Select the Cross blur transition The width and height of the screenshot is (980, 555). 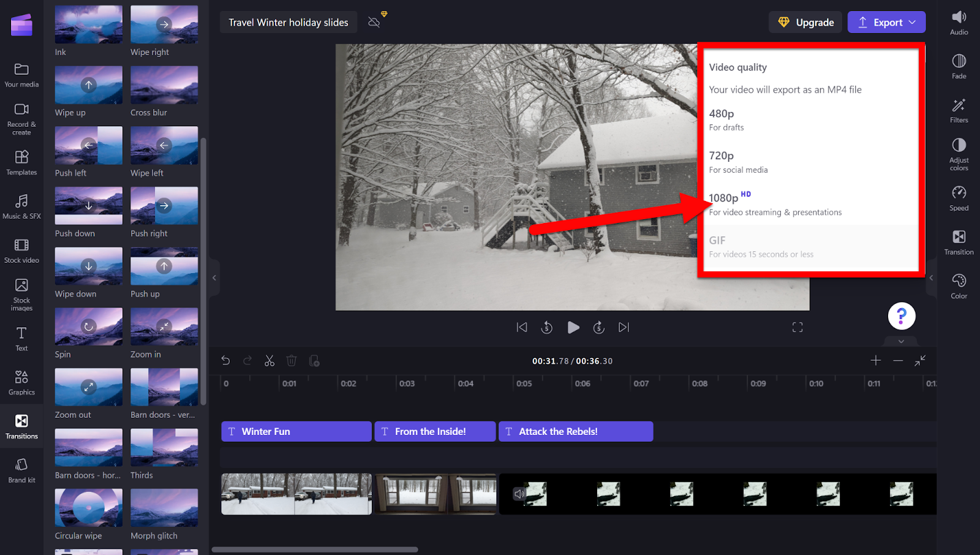point(164,85)
